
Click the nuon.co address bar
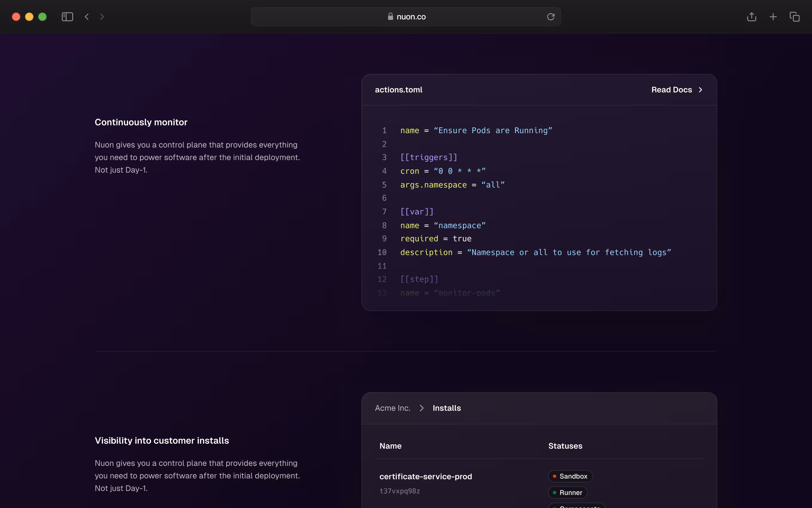[x=406, y=17]
